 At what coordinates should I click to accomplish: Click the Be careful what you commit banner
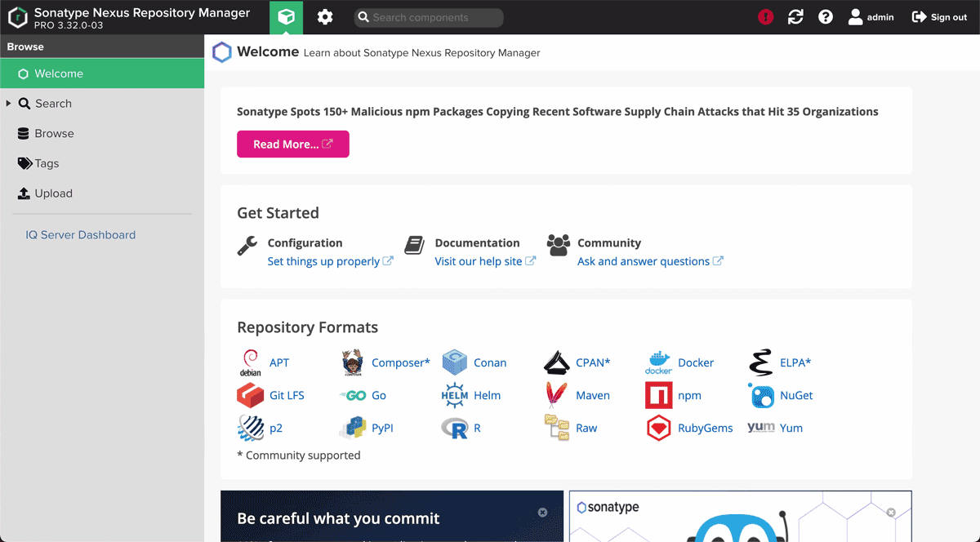tap(392, 517)
